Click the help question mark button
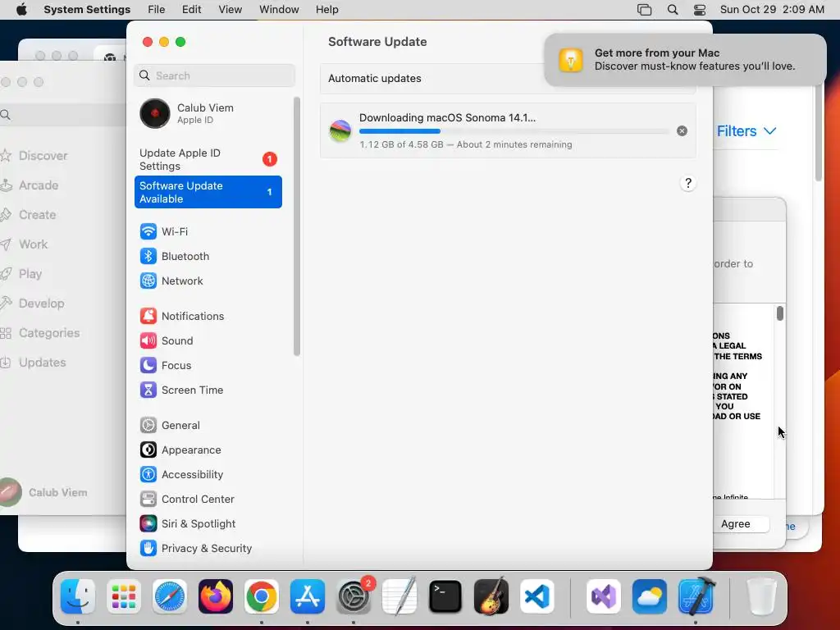 pos(688,183)
